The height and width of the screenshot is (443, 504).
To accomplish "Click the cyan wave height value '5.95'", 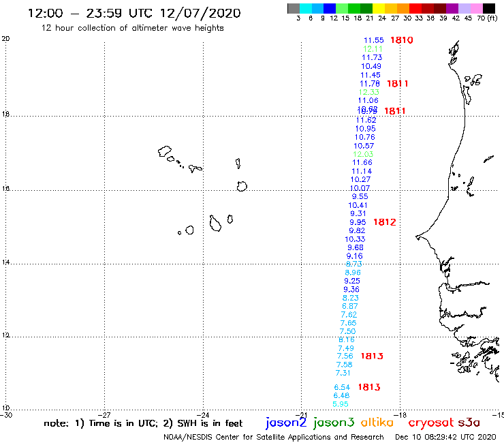I will [341, 404].
